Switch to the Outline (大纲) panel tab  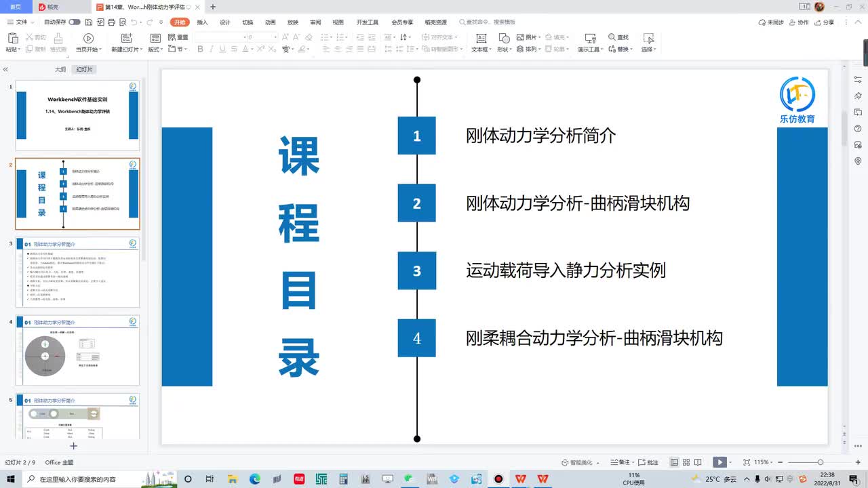(x=60, y=69)
